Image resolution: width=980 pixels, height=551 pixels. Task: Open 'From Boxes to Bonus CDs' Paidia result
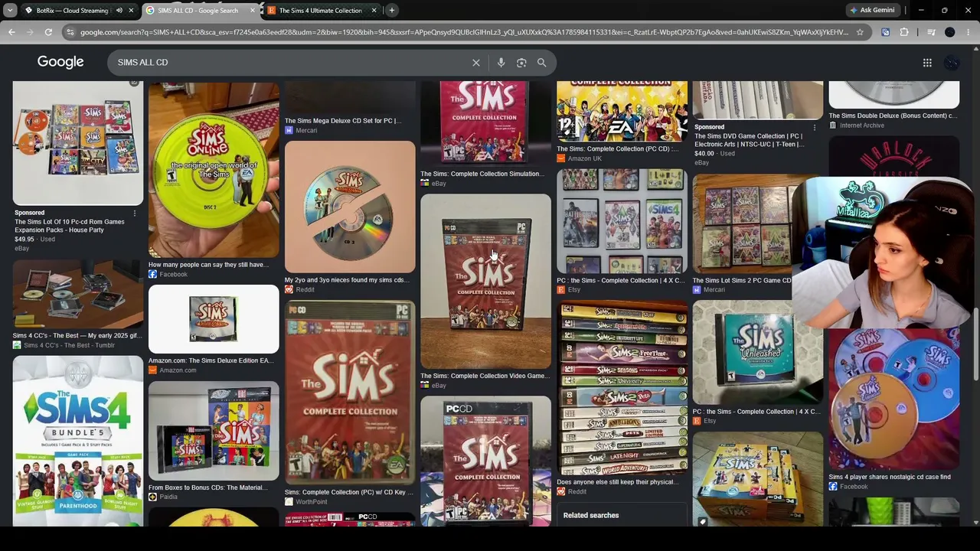pyautogui.click(x=207, y=487)
